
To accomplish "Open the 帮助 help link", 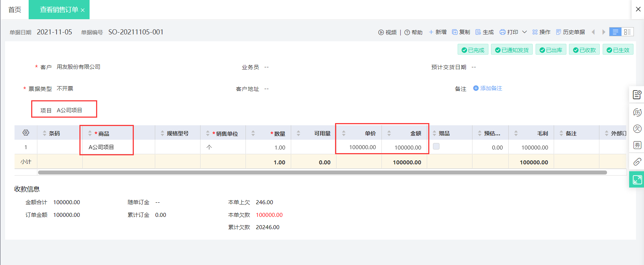I will [x=413, y=32].
